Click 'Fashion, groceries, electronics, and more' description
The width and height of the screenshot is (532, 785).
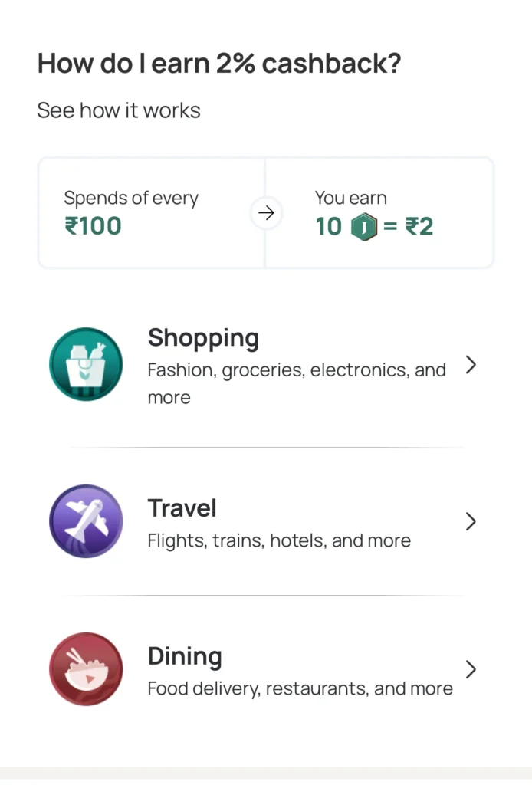(x=296, y=383)
